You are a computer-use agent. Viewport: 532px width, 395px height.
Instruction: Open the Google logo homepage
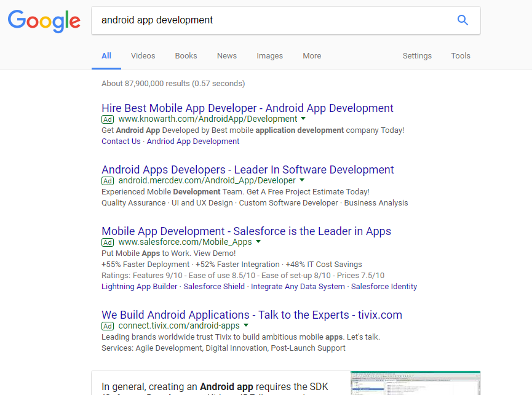(x=44, y=21)
